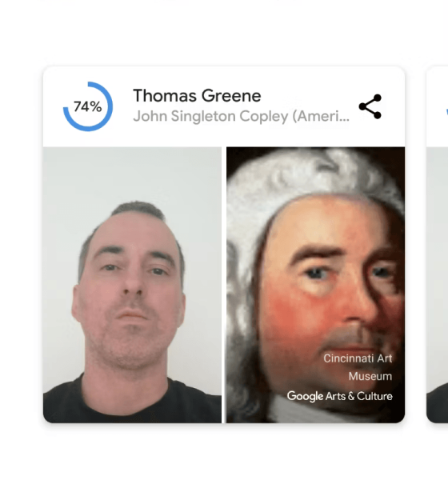Tap the divider between the selfie and the painting
Screen dimensions: 448x480
[x=224, y=285]
